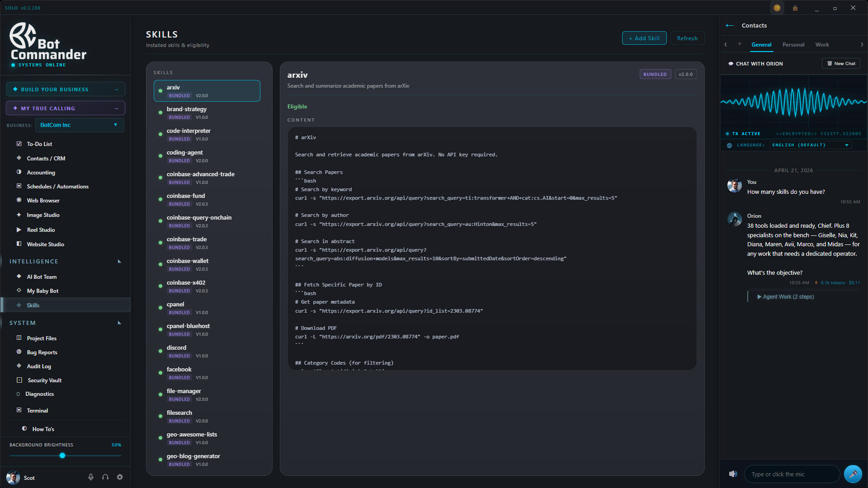Click the blue mic send button

pos(853,474)
